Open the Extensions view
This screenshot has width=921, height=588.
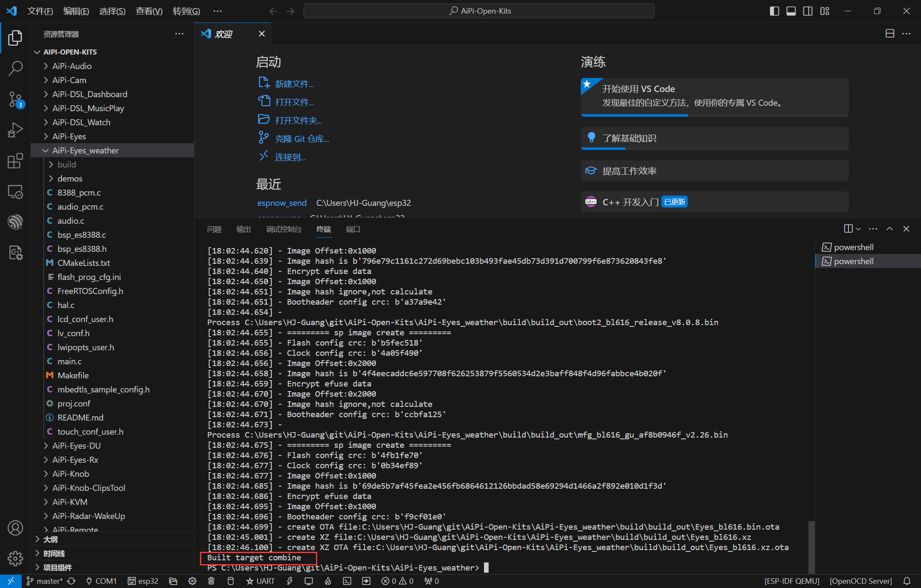(15, 161)
